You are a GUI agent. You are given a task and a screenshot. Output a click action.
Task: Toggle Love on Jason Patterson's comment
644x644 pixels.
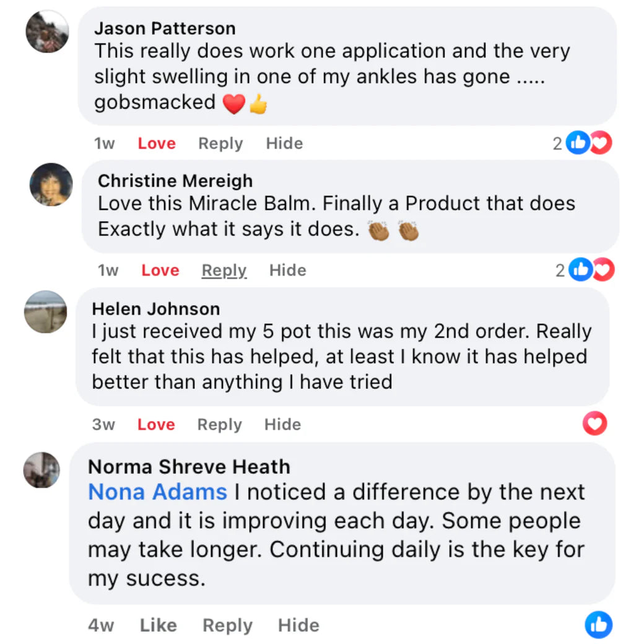point(157,144)
